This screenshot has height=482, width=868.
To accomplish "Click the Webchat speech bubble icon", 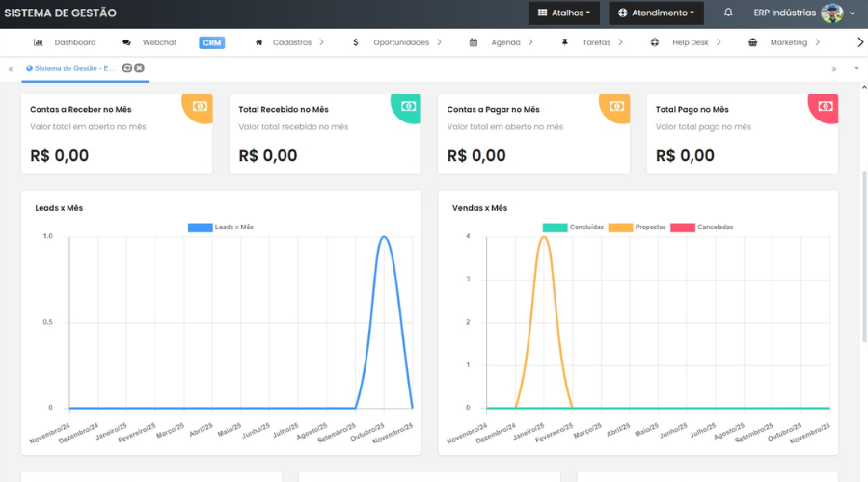I will pos(127,42).
